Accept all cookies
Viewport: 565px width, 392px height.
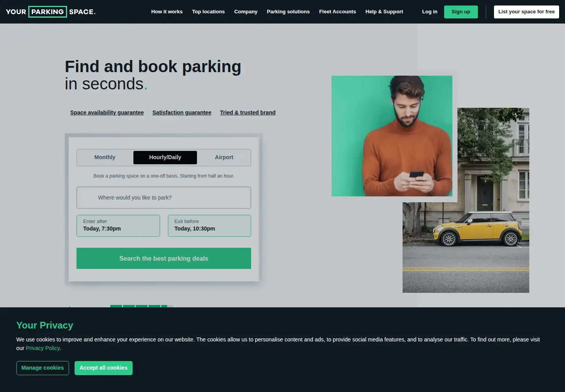[x=104, y=368]
